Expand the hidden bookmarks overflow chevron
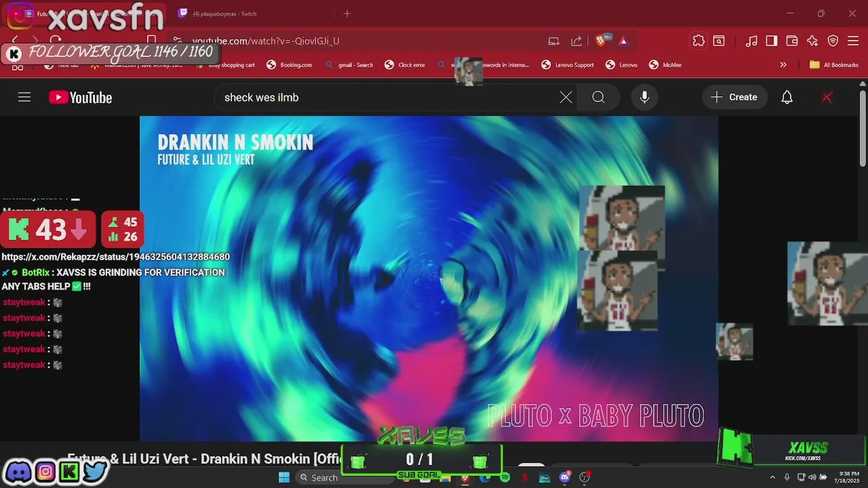This screenshot has width=868, height=488. tap(783, 65)
